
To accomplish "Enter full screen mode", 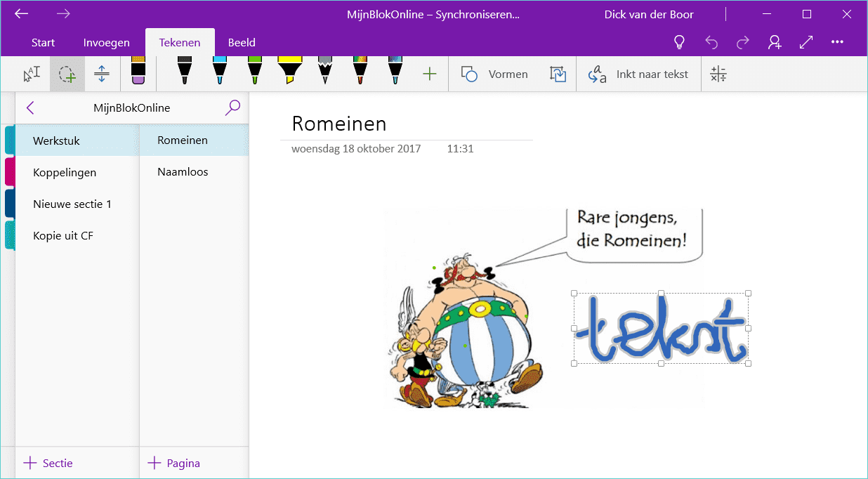I will (806, 42).
